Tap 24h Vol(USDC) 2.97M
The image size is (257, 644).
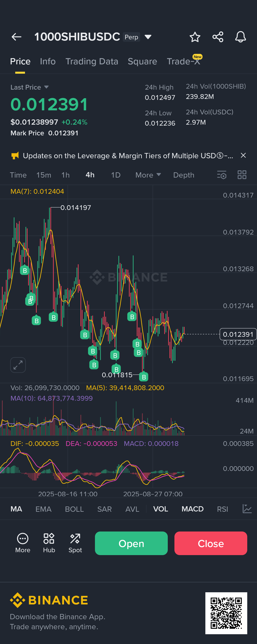click(x=196, y=122)
